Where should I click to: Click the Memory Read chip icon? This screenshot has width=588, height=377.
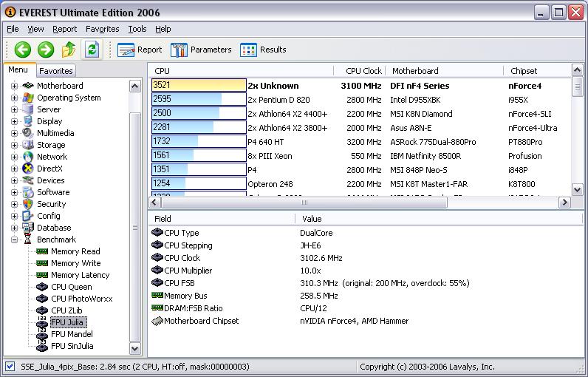coord(42,251)
